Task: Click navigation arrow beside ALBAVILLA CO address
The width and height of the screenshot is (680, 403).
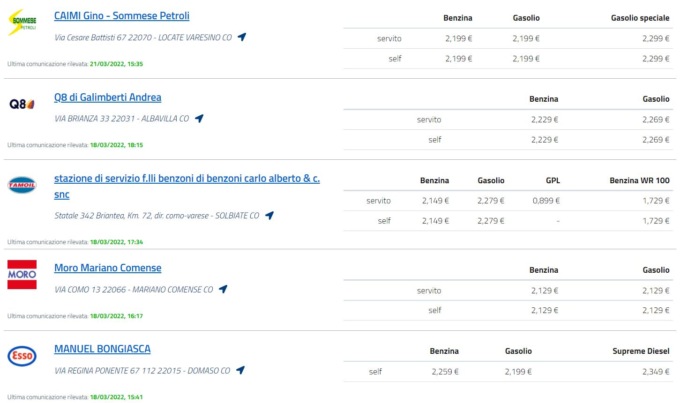Action: click(199, 118)
